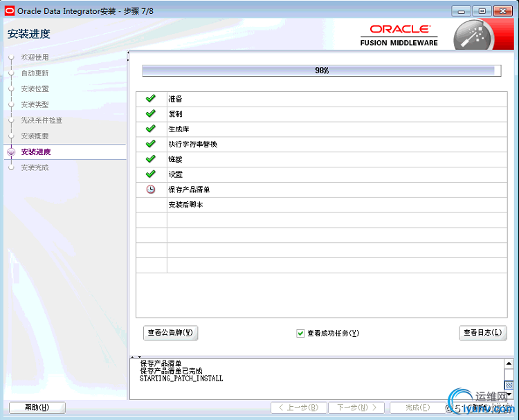Click the 设置 task row text
This screenshot has width=519, height=420.
[x=175, y=174]
